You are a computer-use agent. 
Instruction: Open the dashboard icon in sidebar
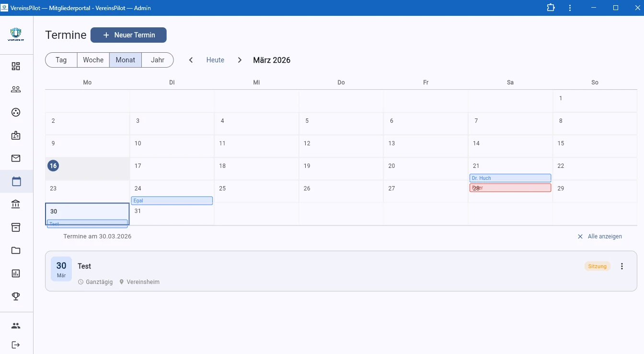pos(16,66)
